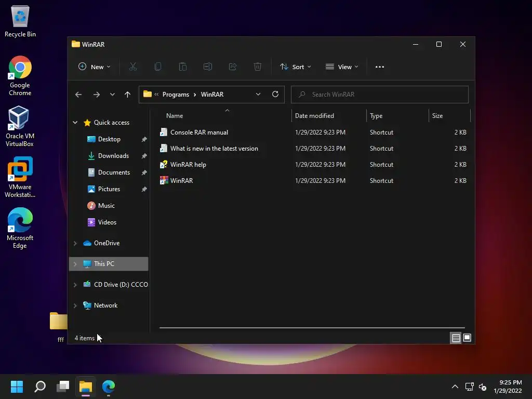Click Programs in the address breadcrumb
Screen dimensions: 532x399
coord(176,95)
